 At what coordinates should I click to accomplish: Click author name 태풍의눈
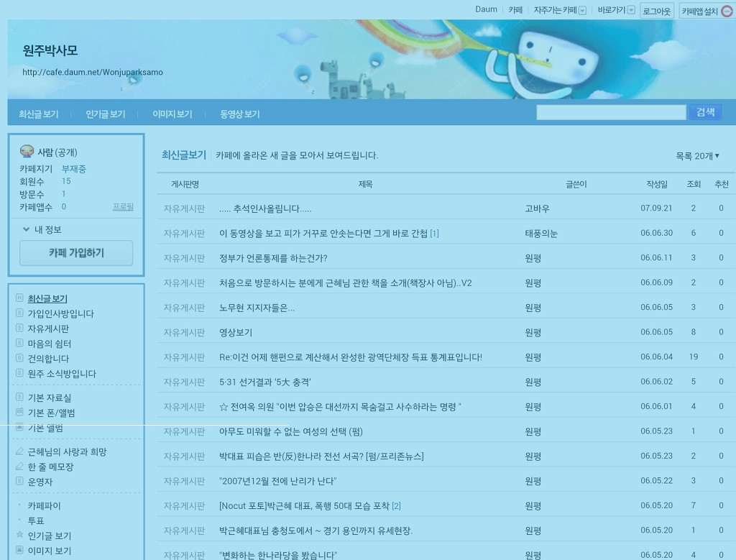click(x=541, y=234)
